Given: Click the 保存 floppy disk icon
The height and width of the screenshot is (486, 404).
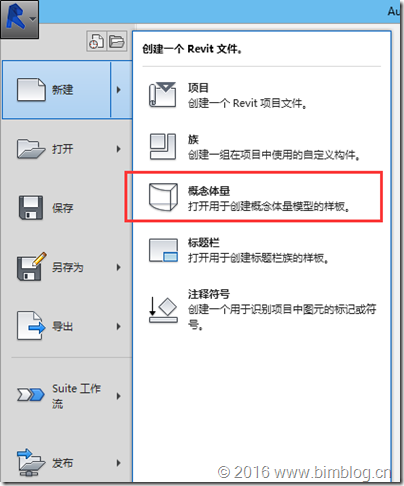Looking at the screenshot, I should tap(31, 208).
